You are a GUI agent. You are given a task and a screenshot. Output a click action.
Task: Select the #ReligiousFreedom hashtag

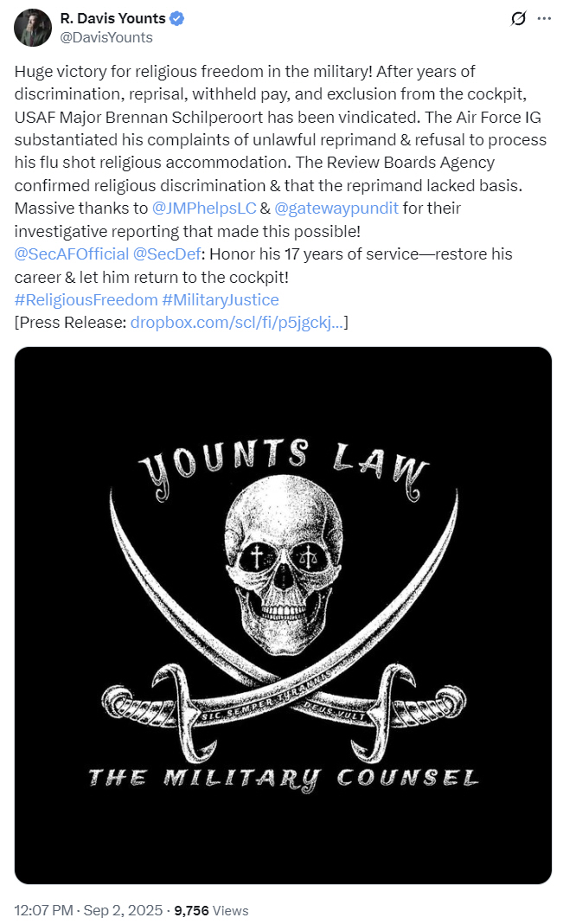pos(86,300)
